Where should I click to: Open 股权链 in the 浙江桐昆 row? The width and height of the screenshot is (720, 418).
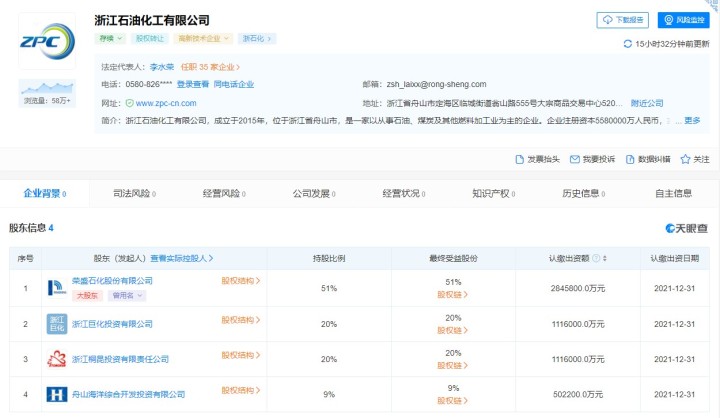point(452,366)
